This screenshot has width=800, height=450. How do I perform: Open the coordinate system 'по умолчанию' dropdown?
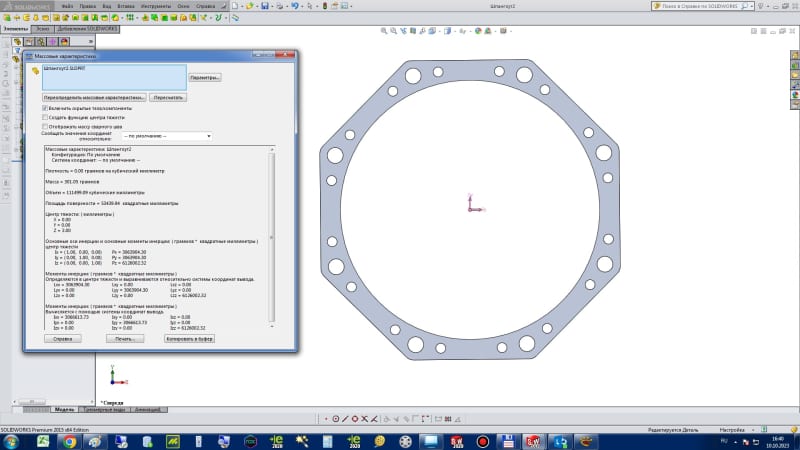(x=166, y=136)
